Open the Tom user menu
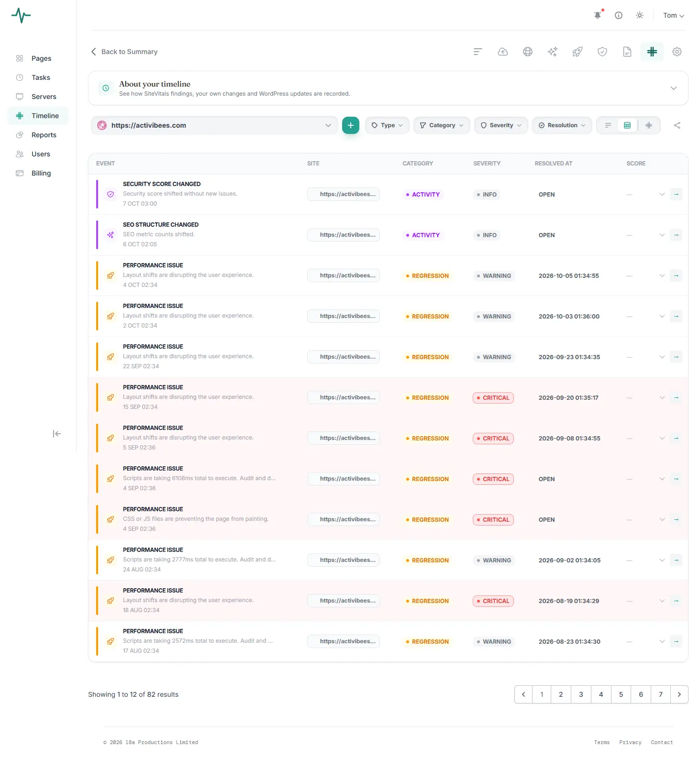This screenshot has height=758, width=700. 673,15
